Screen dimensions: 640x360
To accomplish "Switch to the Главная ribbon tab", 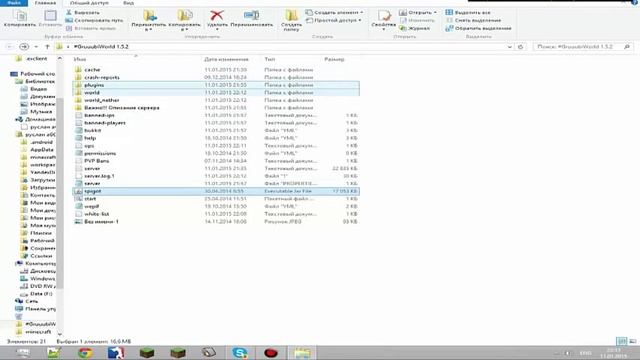I will 45,3.
